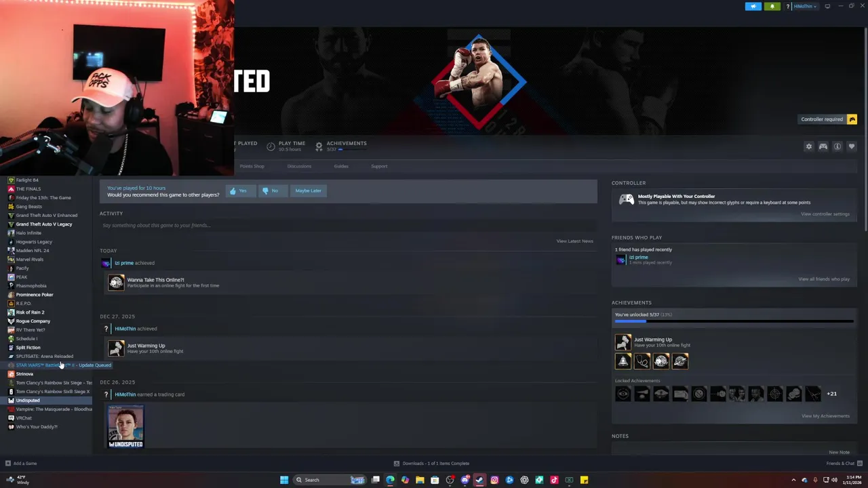Viewport: 868px width, 488px height.
Task: Open View controller settings link
Action: (x=825, y=214)
